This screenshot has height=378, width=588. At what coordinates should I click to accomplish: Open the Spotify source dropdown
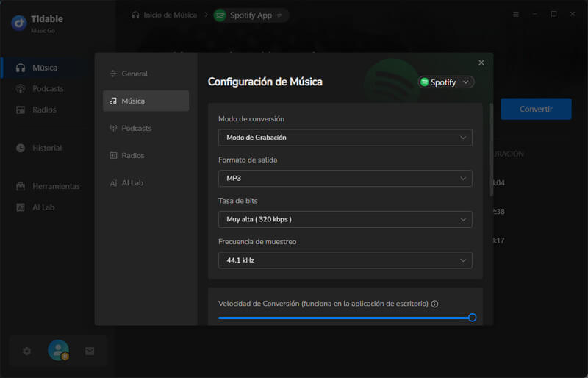click(x=446, y=82)
